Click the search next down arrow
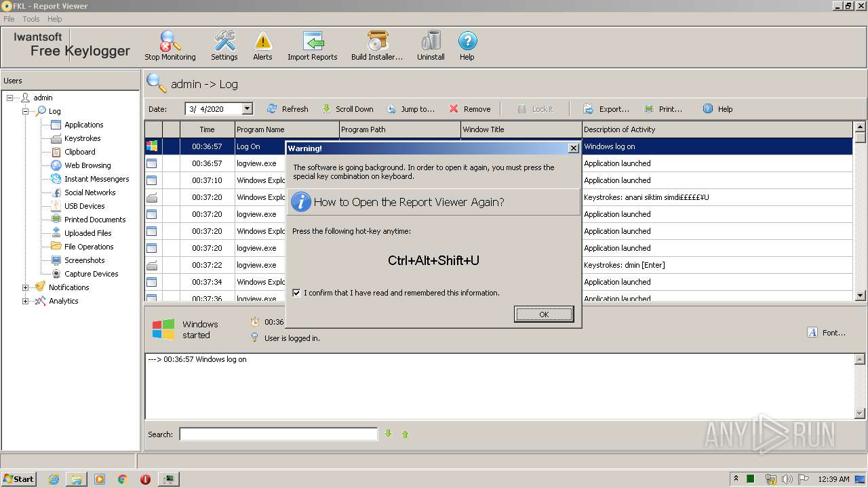 point(389,434)
